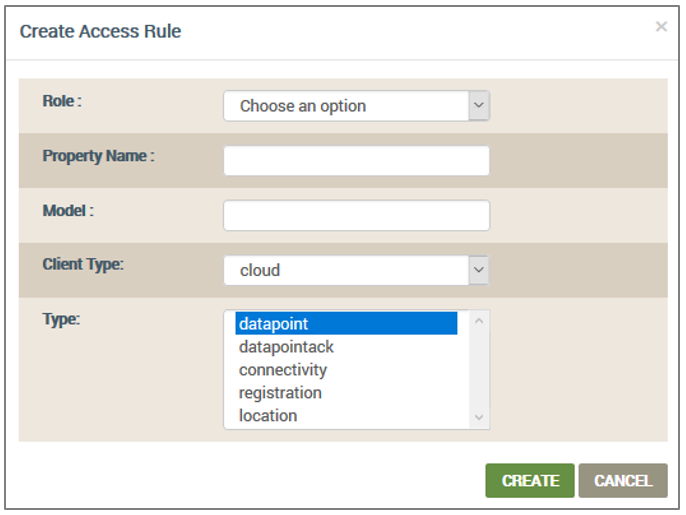Viewport: 686px width, 515px height.
Task: Open the Role dropdown arrow
Action: [479, 105]
